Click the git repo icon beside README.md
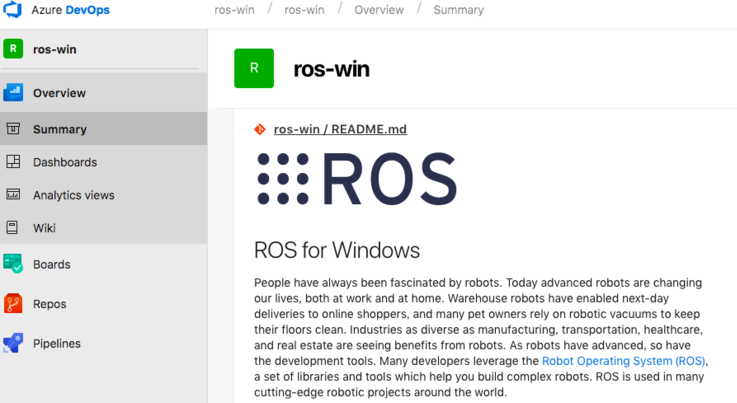The height and width of the screenshot is (403, 737). click(x=260, y=129)
